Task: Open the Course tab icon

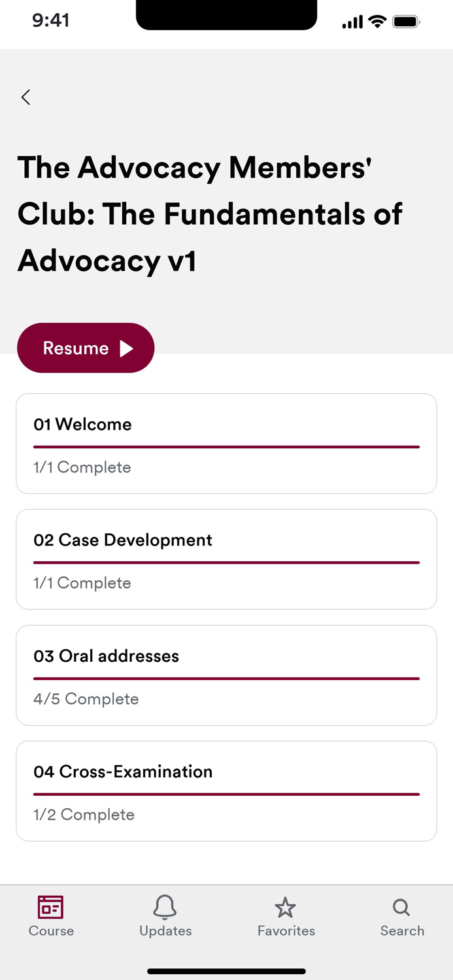Action: point(50,907)
